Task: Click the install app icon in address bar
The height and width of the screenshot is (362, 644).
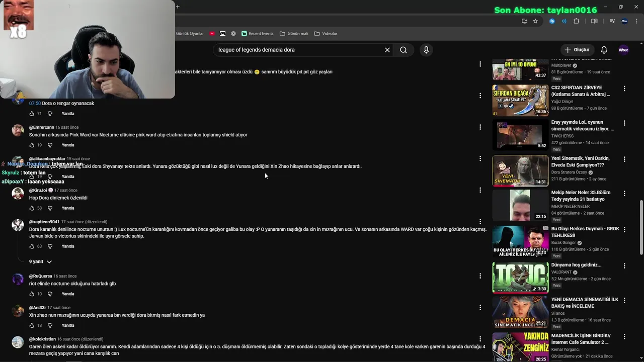Action: click(524, 21)
